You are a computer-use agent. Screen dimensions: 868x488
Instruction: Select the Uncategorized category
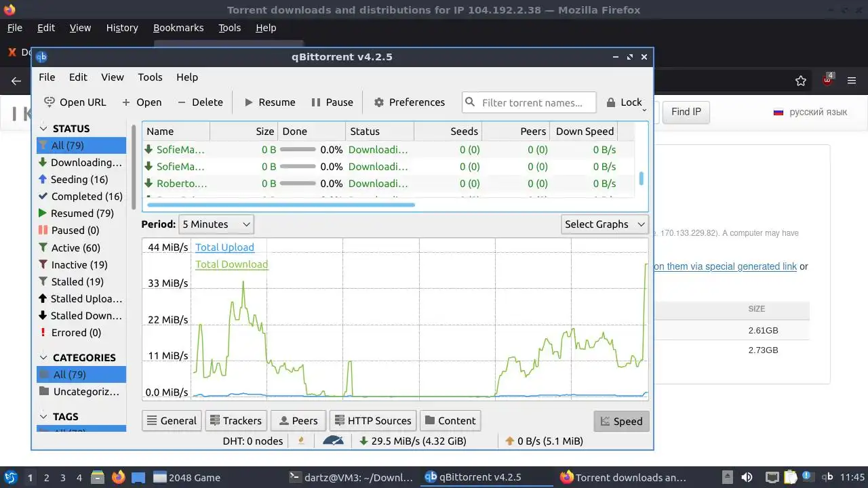(x=81, y=392)
